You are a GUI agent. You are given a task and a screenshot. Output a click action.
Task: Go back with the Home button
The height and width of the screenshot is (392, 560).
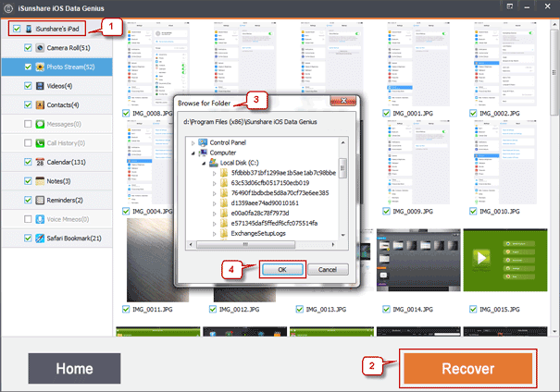point(74,369)
